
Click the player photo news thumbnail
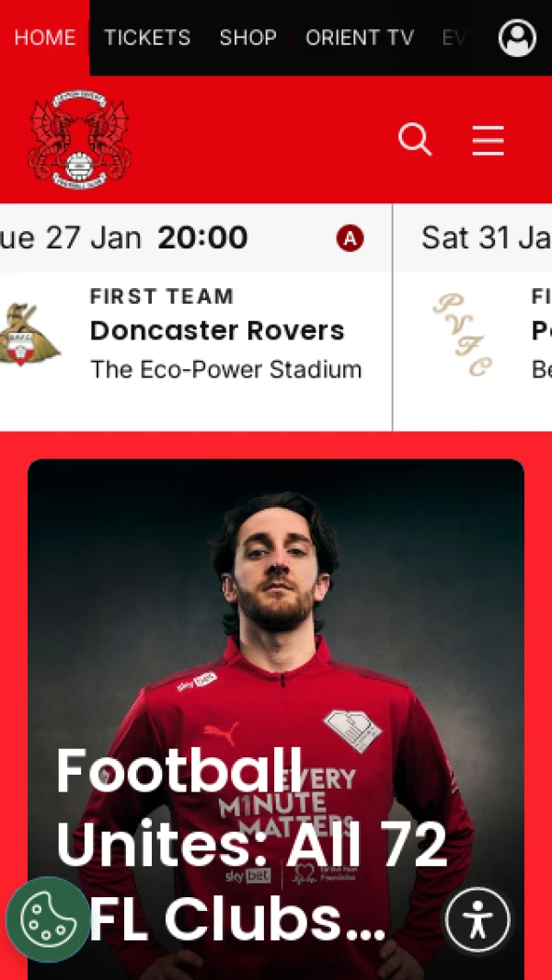click(x=276, y=720)
